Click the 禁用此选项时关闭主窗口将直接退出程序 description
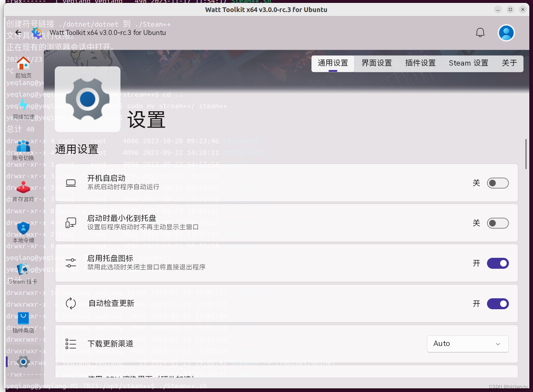 pos(146,267)
